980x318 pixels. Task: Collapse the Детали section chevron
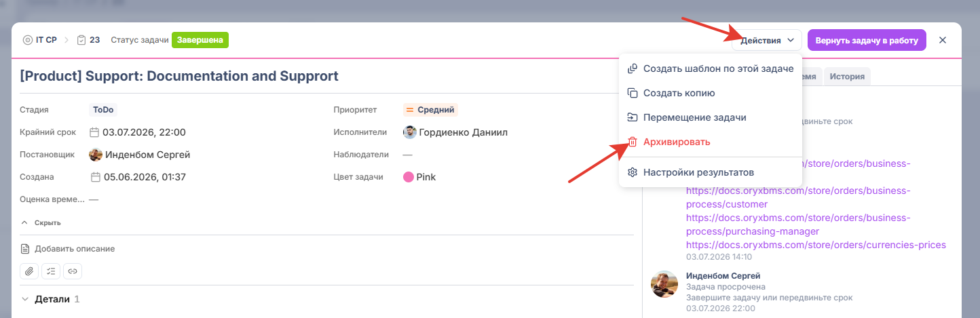pos(26,299)
